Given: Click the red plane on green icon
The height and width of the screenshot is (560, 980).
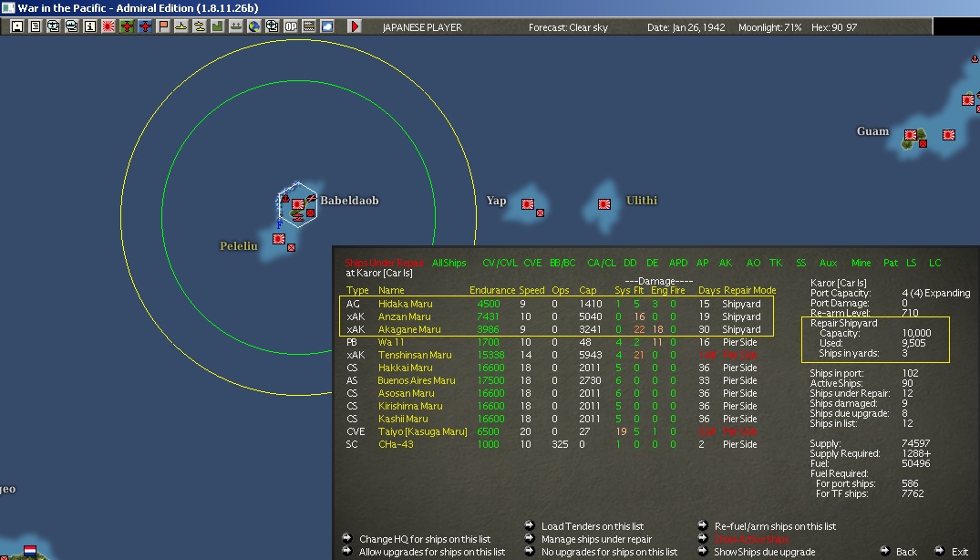Looking at the screenshot, I should click(127, 26).
